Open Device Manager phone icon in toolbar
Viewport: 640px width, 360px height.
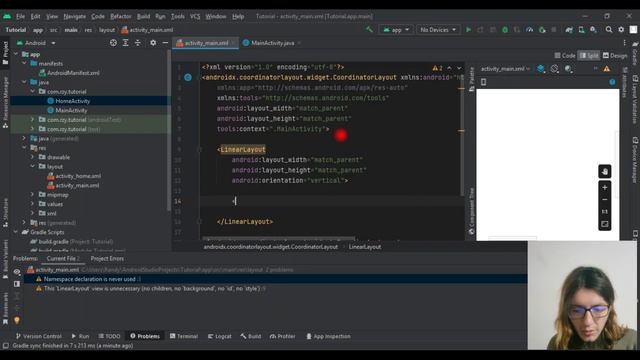[581, 30]
